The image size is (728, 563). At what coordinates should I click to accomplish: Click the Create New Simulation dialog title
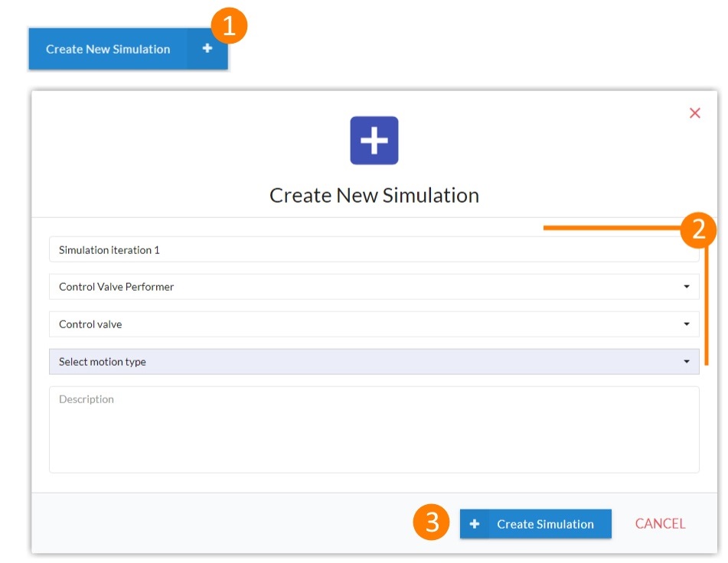point(374,195)
